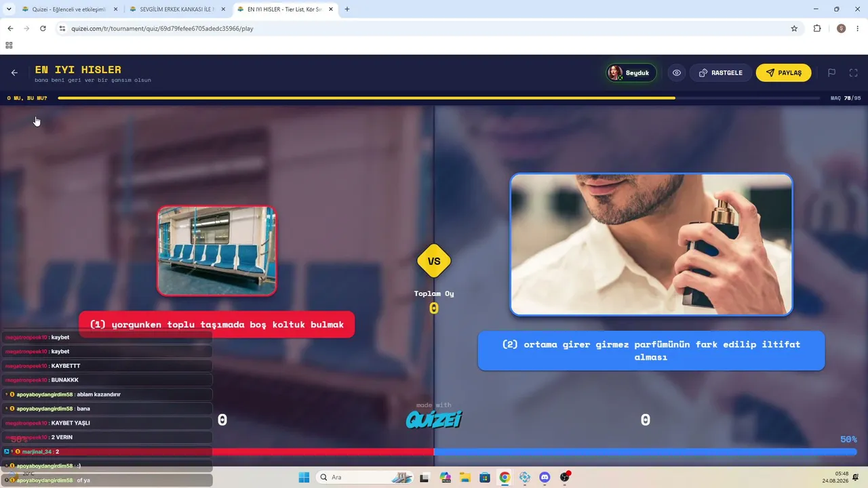Open Task View on the taskbar
Image resolution: width=868 pixels, height=488 pixels.
[x=425, y=477]
